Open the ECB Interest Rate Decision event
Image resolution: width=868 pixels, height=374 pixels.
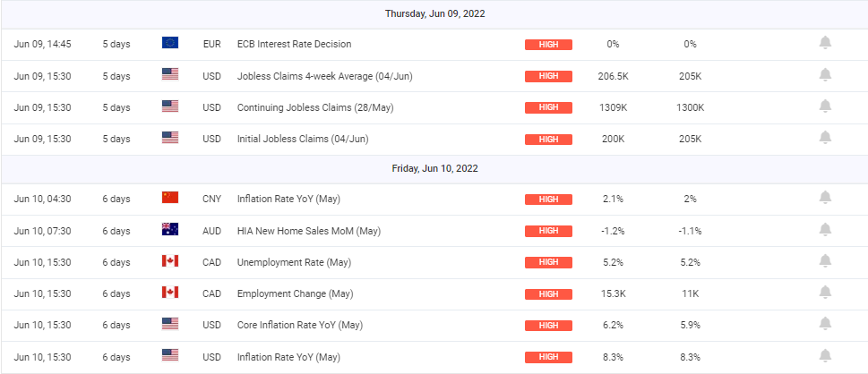[x=294, y=44]
